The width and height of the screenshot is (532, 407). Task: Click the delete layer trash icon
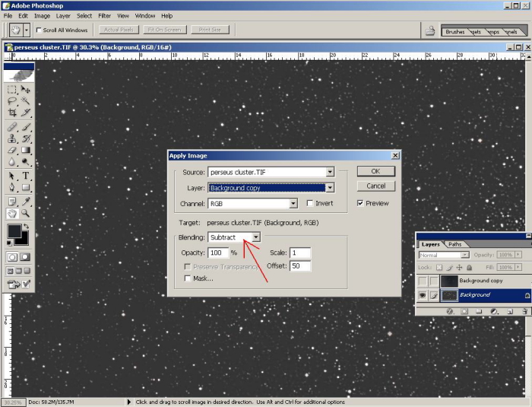coord(524,311)
